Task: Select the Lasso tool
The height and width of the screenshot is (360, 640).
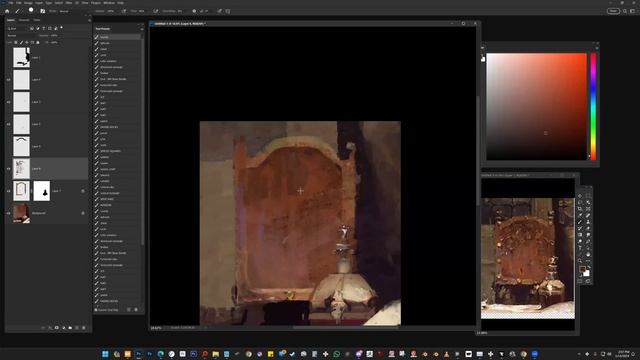Action: pos(580,202)
